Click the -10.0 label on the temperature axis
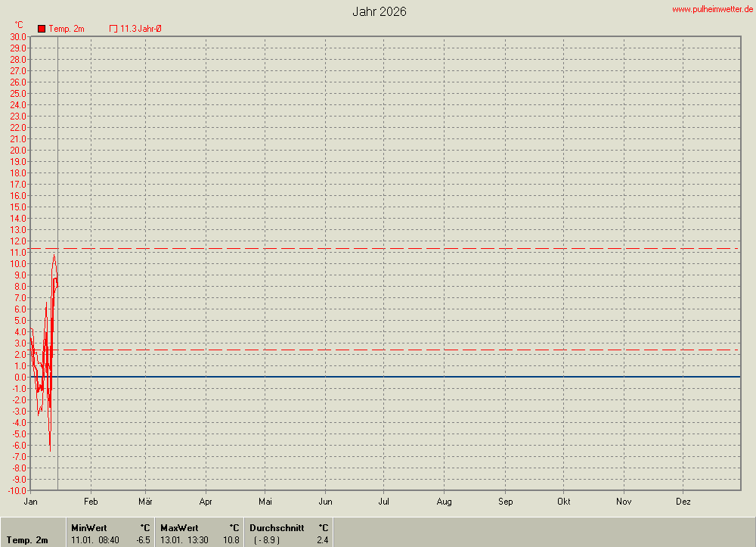 (17, 490)
